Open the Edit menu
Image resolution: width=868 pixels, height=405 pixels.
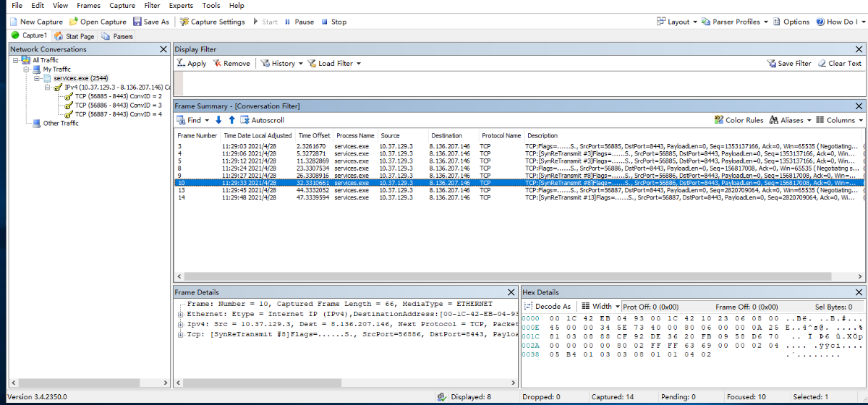pyautogui.click(x=38, y=5)
